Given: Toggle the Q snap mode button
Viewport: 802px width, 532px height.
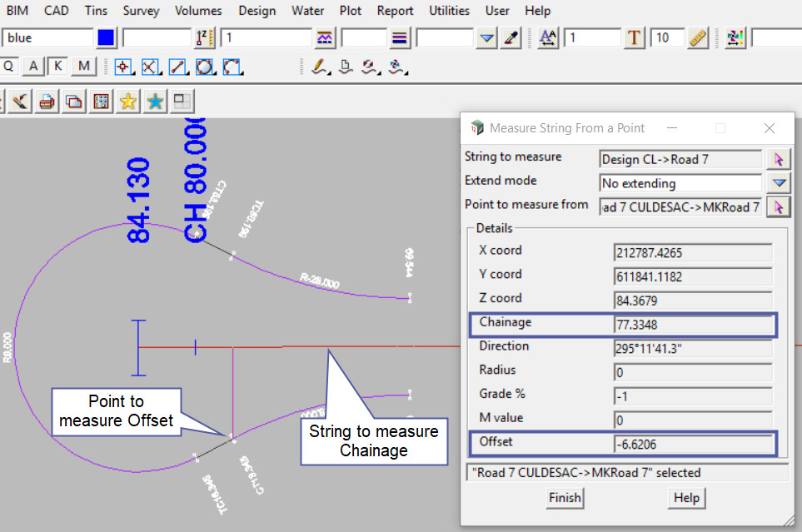Looking at the screenshot, I should click(9, 67).
